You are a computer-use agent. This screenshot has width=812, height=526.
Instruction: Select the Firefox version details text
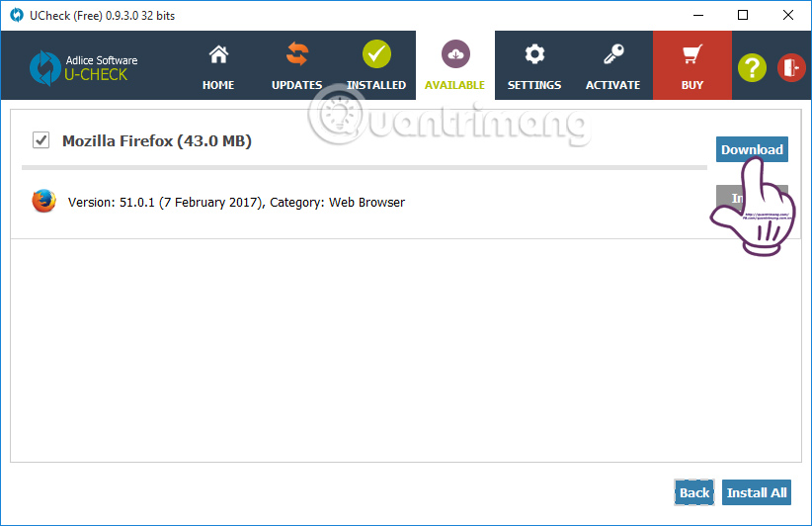[236, 203]
